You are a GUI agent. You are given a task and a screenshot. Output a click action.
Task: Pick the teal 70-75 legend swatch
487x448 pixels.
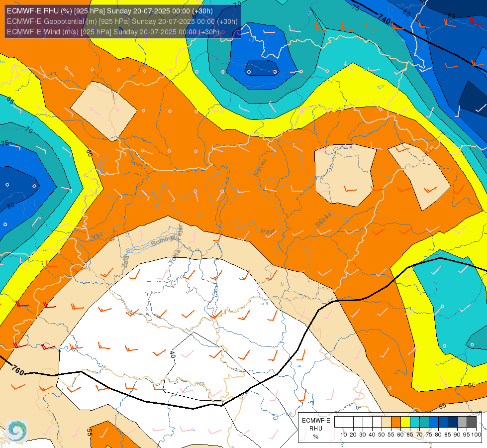pos(424,422)
